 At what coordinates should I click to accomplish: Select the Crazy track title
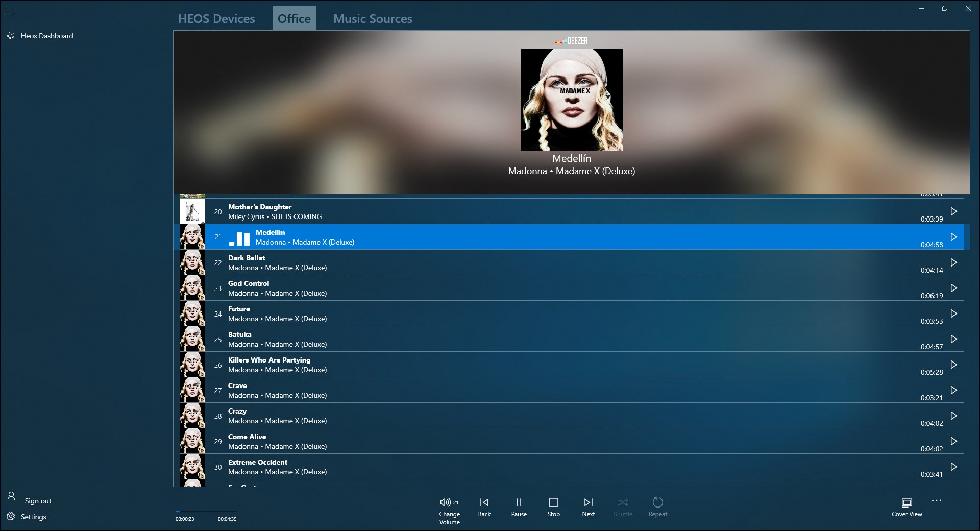click(237, 411)
